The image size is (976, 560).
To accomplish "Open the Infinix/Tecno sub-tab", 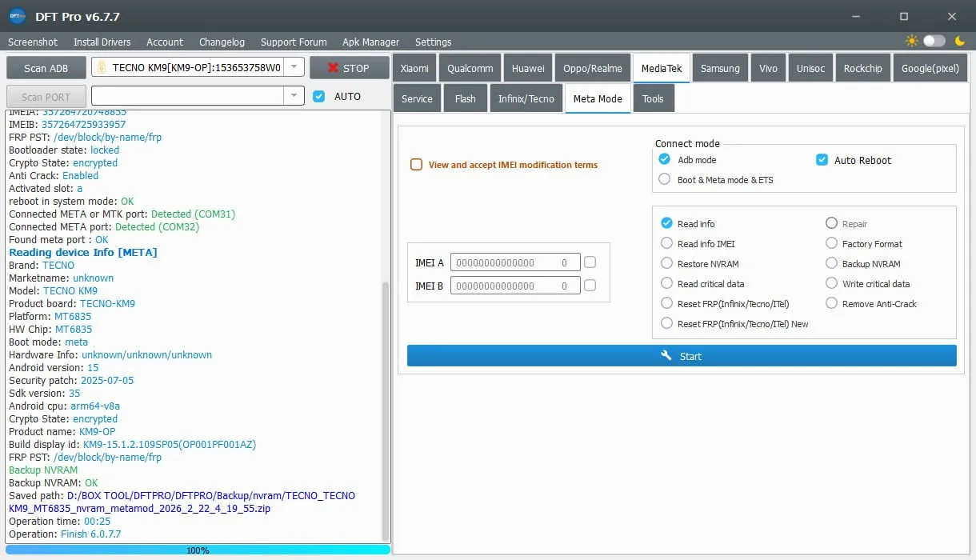I will (526, 98).
